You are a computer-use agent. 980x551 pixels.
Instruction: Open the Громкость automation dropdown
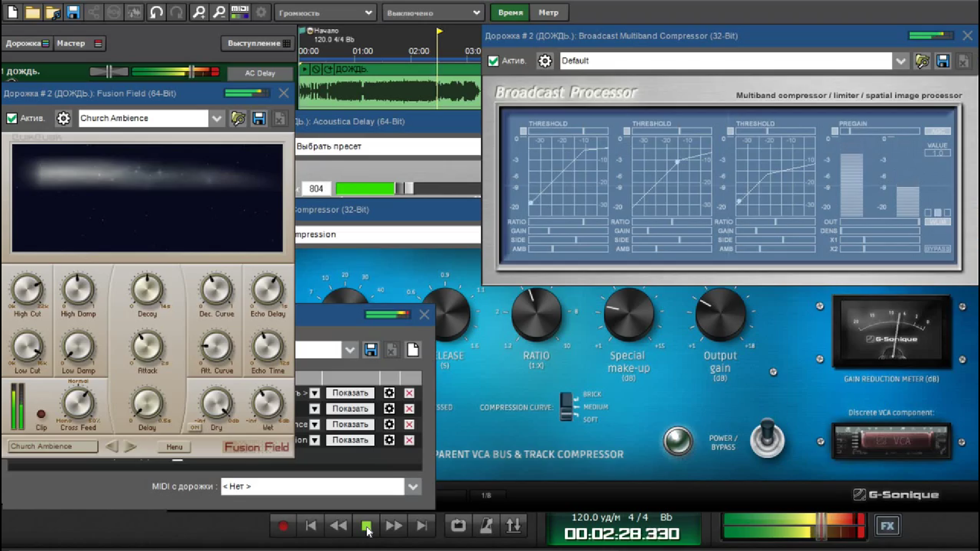click(x=326, y=13)
